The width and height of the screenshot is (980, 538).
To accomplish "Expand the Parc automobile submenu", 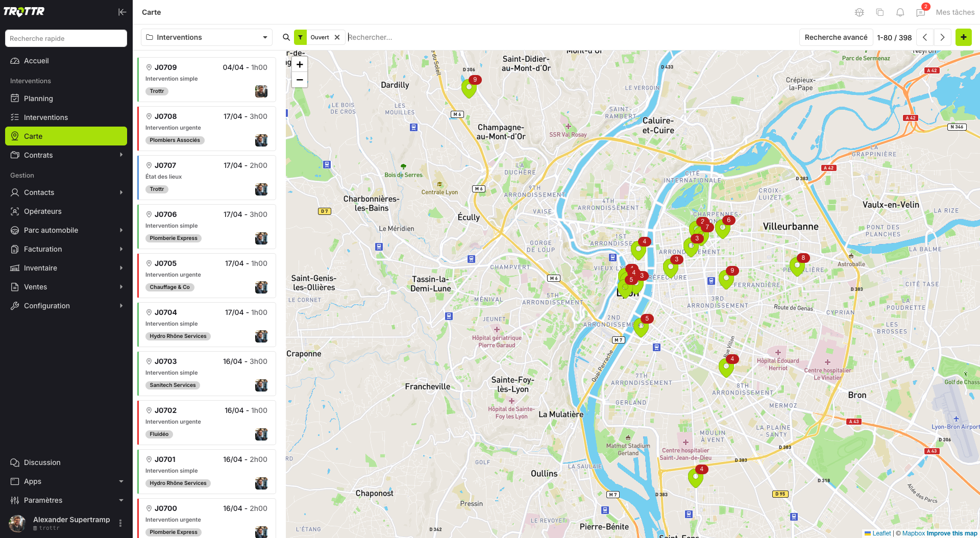I will tap(121, 230).
